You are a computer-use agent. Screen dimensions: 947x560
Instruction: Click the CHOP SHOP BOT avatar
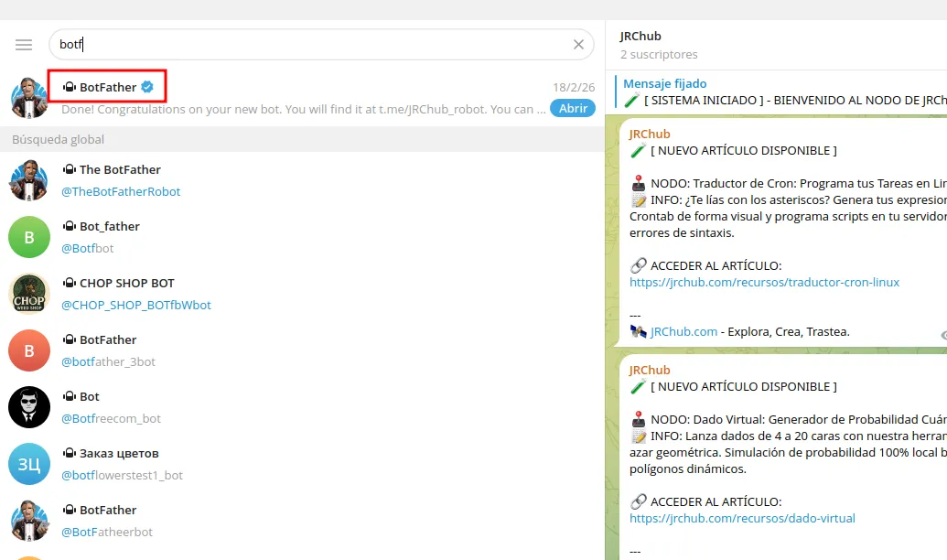coord(29,294)
